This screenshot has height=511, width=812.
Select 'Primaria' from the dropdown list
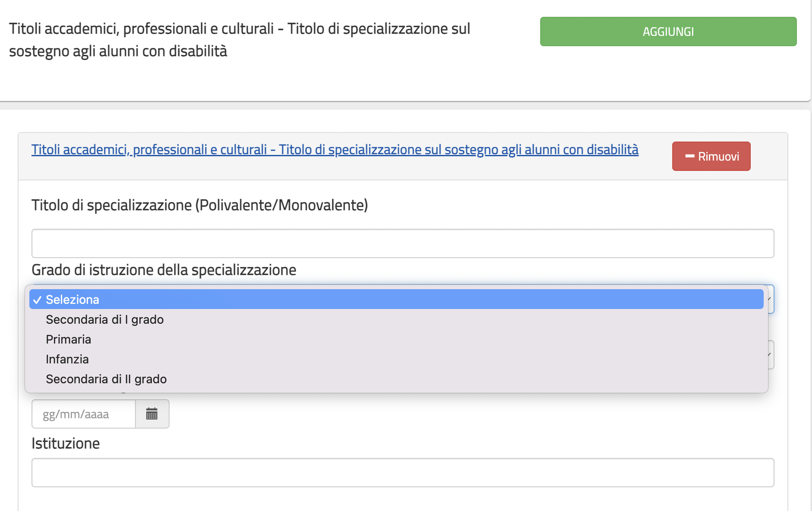(68, 339)
